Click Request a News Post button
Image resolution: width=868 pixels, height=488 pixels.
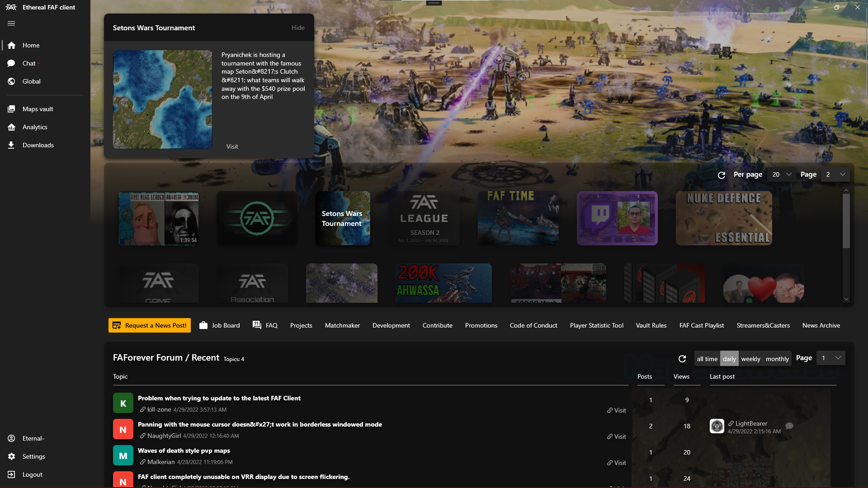[x=150, y=325]
